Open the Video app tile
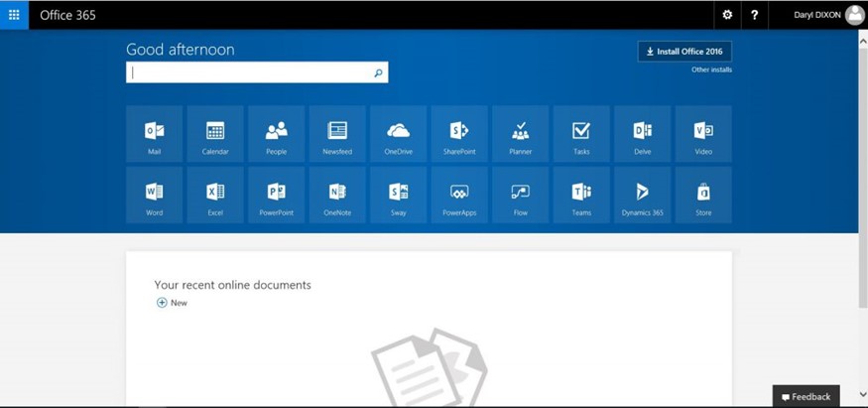This screenshot has height=408, width=868. point(703,133)
